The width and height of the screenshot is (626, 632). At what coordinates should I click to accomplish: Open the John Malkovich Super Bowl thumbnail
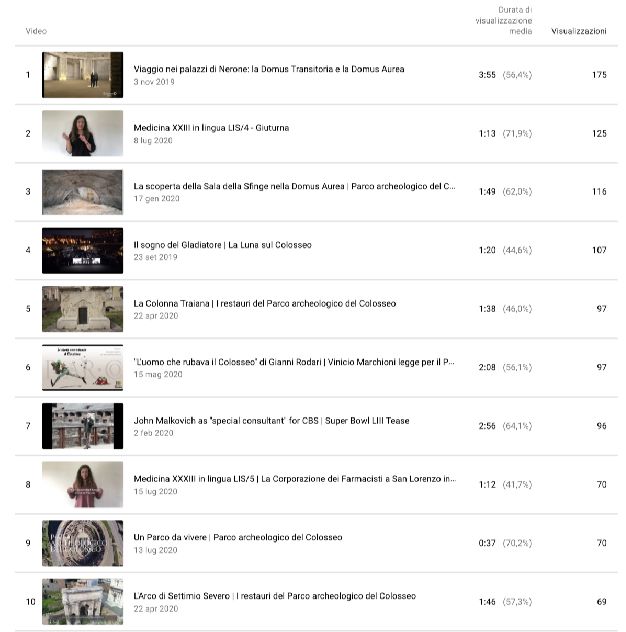(82, 426)
